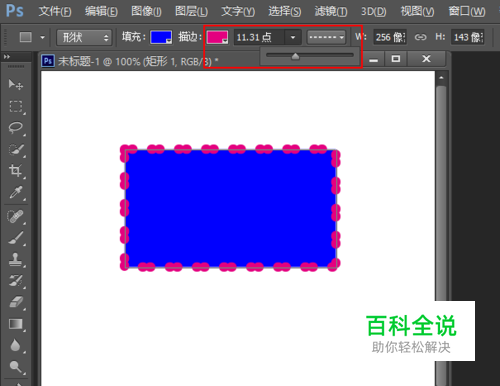
Task: Open the dashed stroke type dropdown
Action: [x=326, y=37]
